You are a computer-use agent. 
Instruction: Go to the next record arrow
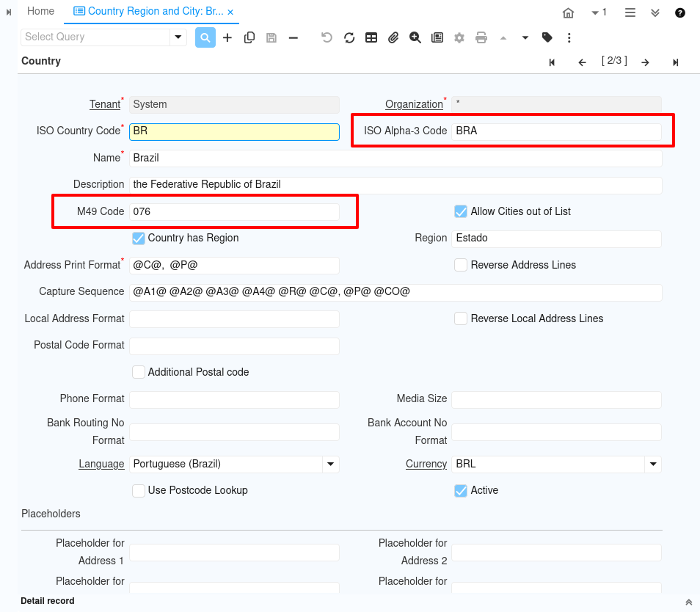coord(645,62)
